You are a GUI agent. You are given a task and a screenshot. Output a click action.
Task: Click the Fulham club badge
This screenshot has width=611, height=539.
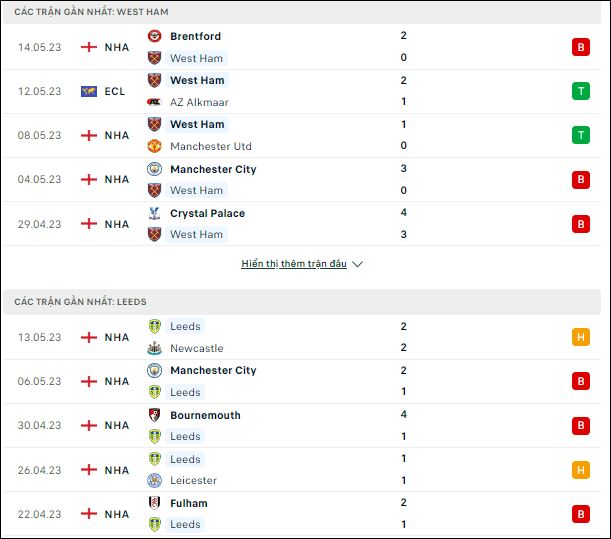pyautogui.click(x=154, y=503)
